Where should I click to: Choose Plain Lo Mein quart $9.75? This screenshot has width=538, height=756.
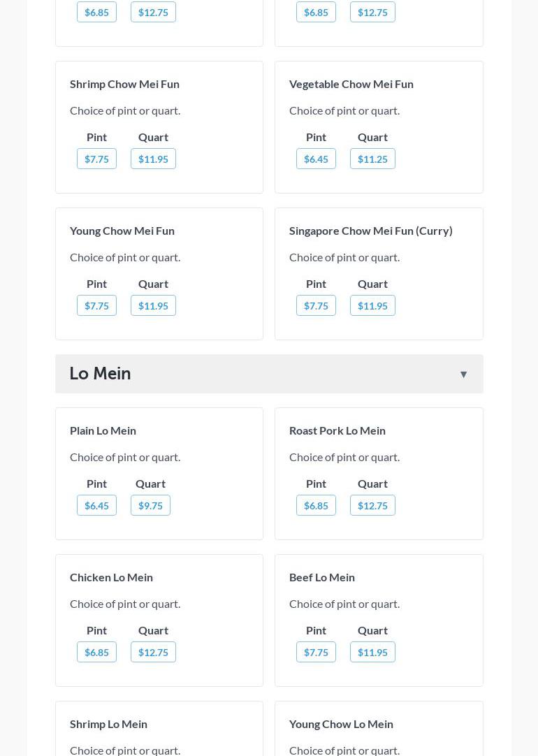pyautogui.click(x=150, y=506)
